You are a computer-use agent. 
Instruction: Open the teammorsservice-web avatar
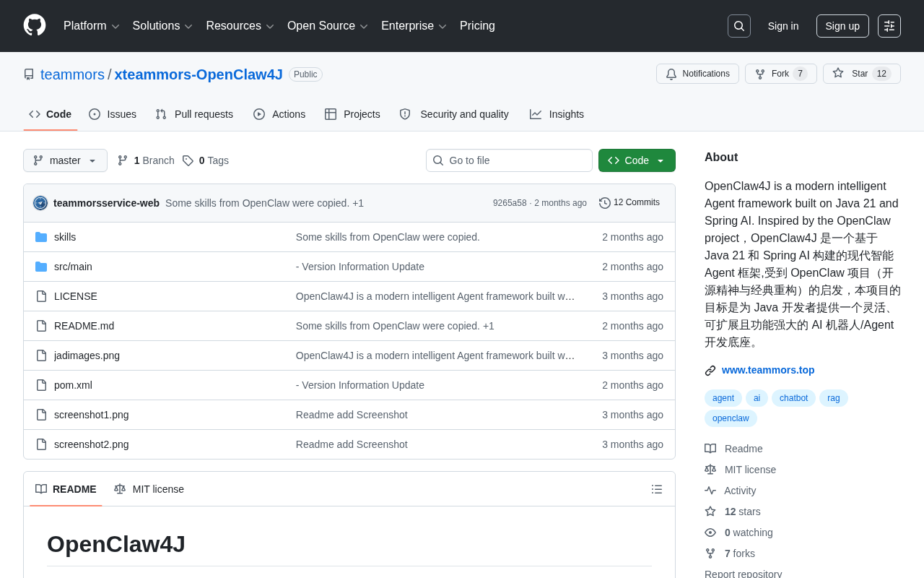(40, 203)
